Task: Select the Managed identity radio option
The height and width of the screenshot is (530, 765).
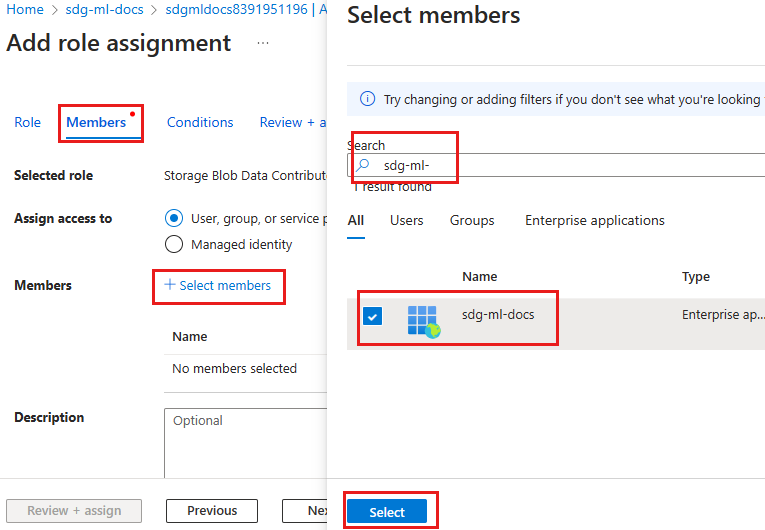Action: [174, 244]
